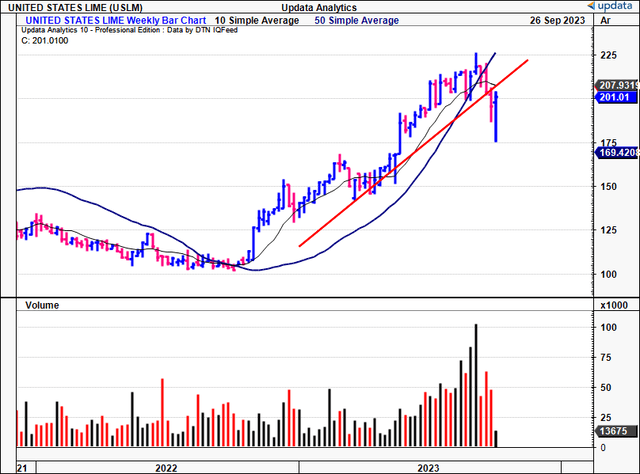Click the 'Ar' scale type label
The image size is (640, 474).
[x=606, y=20]
